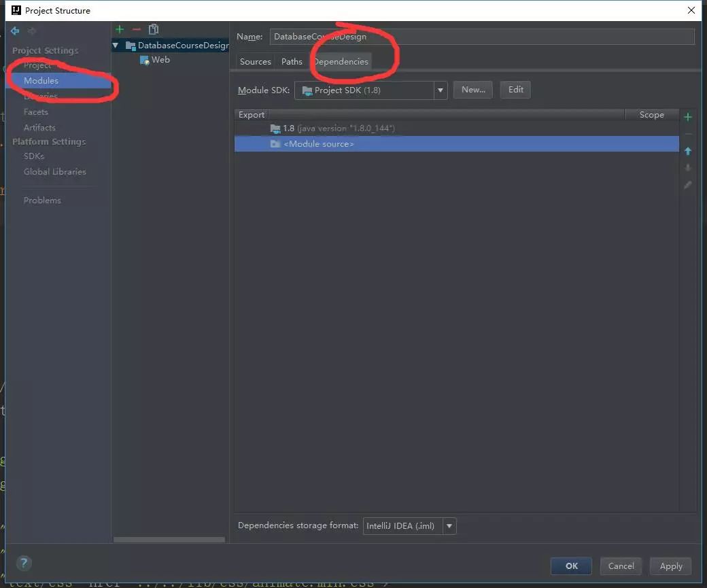The width and height of the screenshot is (707, 588).
Task: Remove dependency with minus icon beside table
Action: 687,135
